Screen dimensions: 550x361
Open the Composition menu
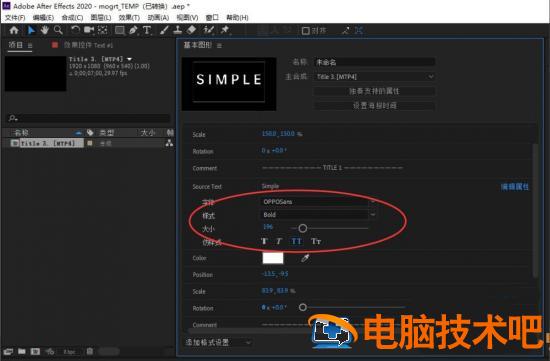(x=72, y=18)
